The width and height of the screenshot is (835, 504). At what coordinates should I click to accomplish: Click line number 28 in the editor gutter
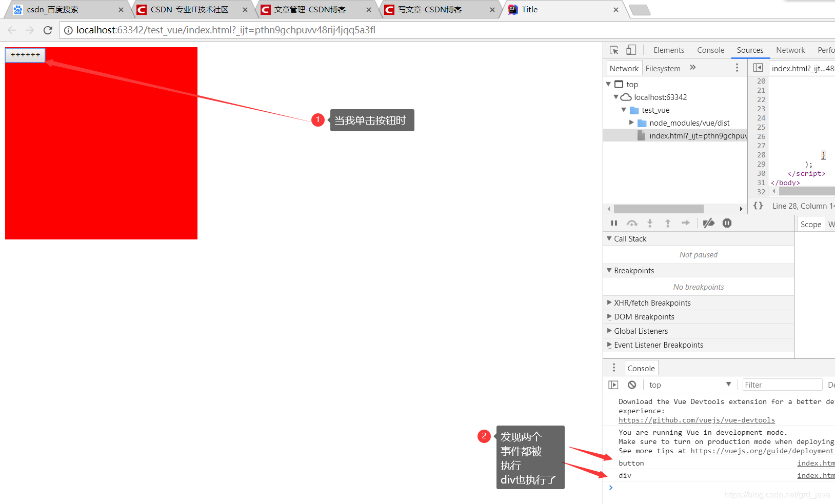point(761,155)
